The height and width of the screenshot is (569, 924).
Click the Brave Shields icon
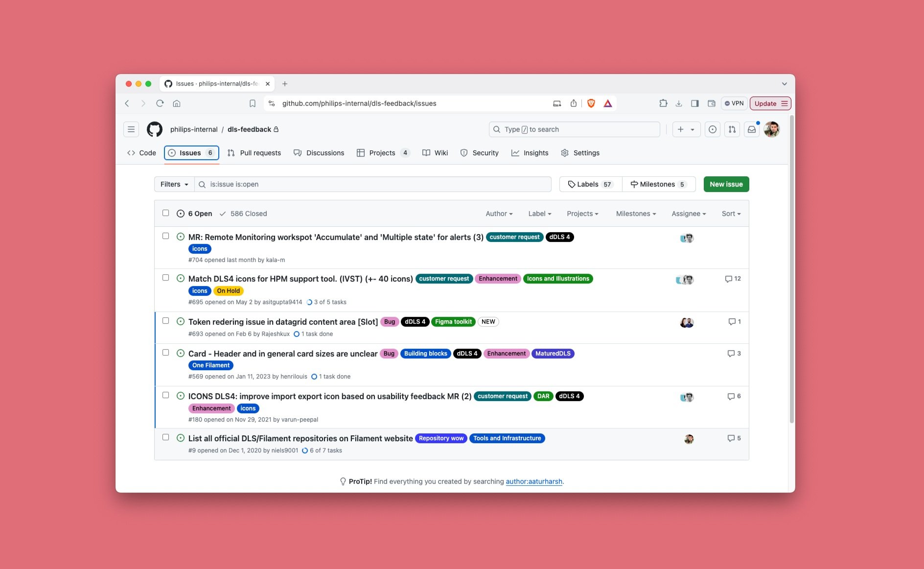(x=591, y=103)
